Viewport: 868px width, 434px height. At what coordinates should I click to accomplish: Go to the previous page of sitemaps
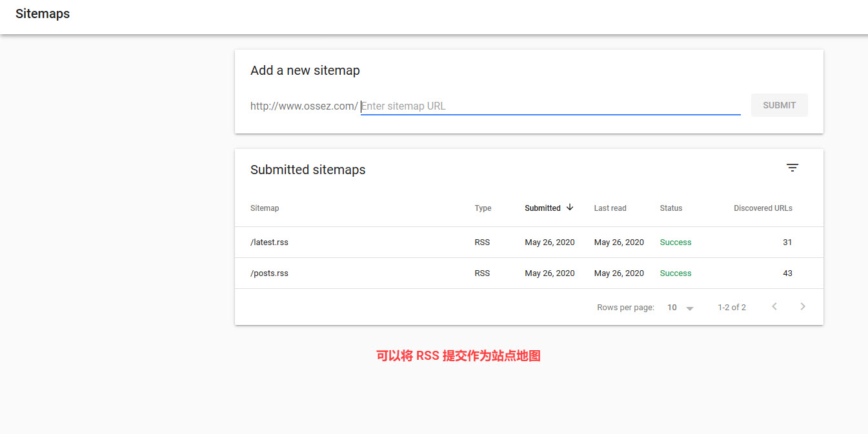click(x=774, y=307)
